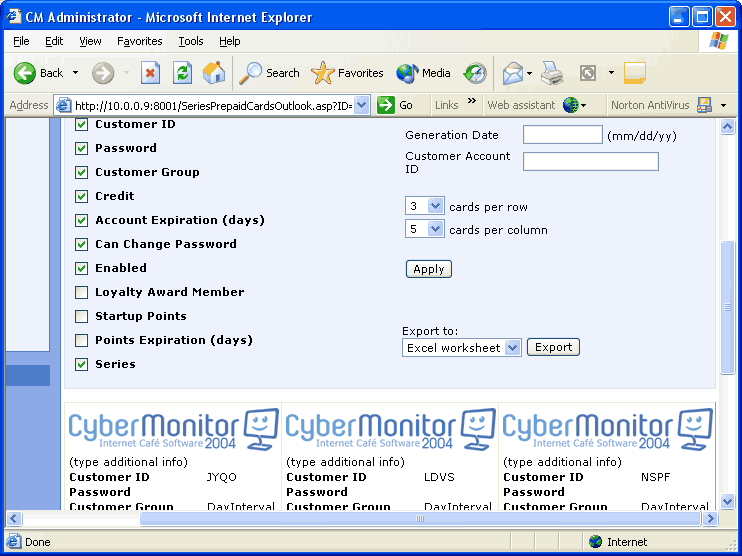Viewport: 742px width, 556px height.
Task: Click the third CyberMonitor card logo
Action: (x=608, y=429)
